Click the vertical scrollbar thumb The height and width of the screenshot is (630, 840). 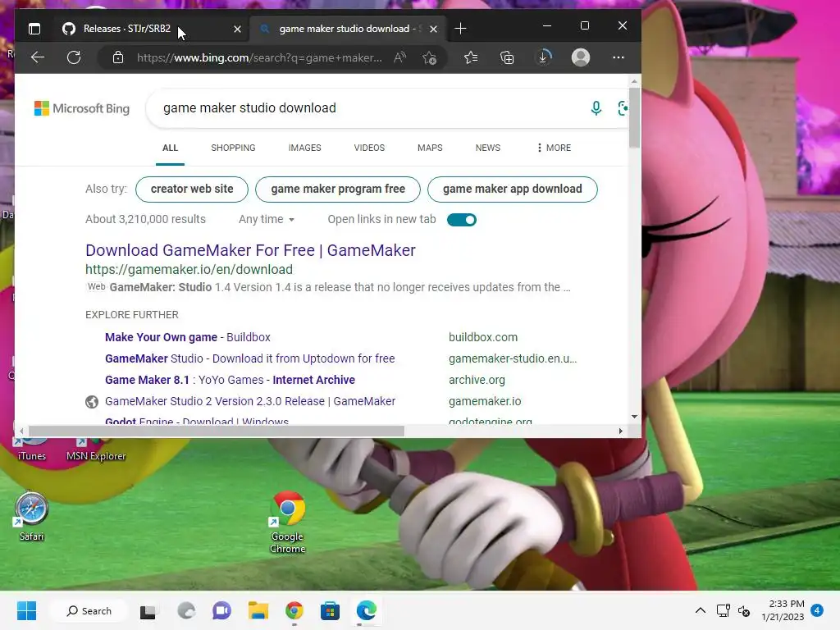(x=634, y=116)
